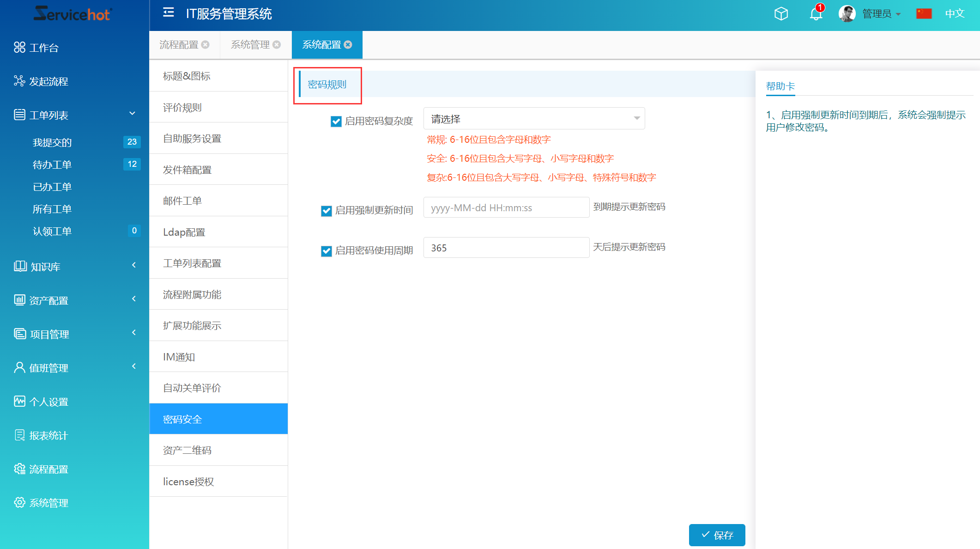Click the China flag language icon
This screenshot has height=549, width=980.
click(924, 14)
